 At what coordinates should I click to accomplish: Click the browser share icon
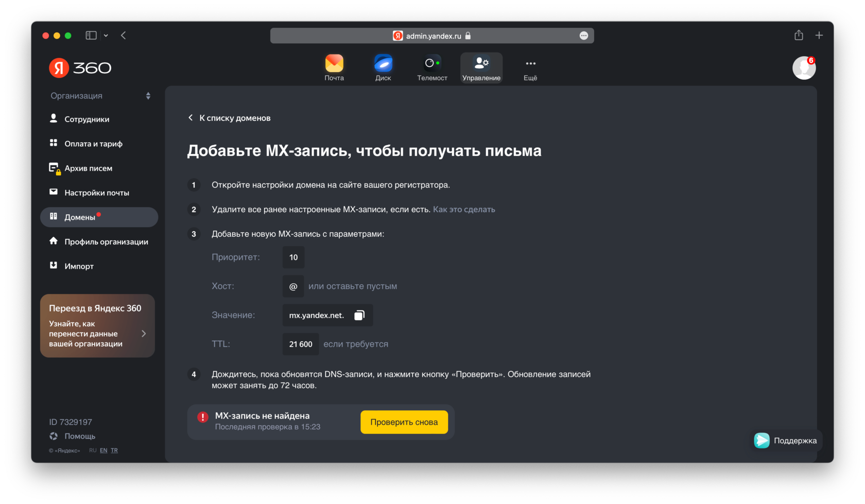pos(799,35)
